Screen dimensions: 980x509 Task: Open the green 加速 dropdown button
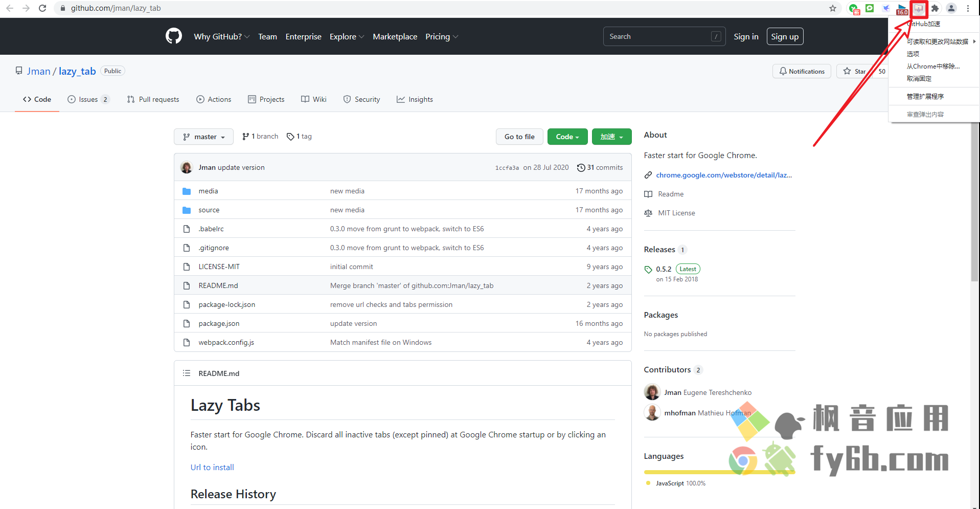[x=611, y=137]
